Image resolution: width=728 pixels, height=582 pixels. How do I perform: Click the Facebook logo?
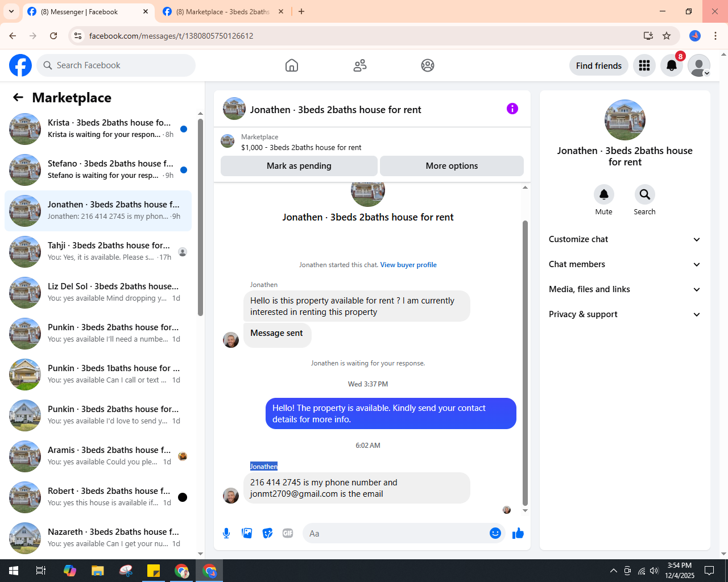[x=20, y=65]
